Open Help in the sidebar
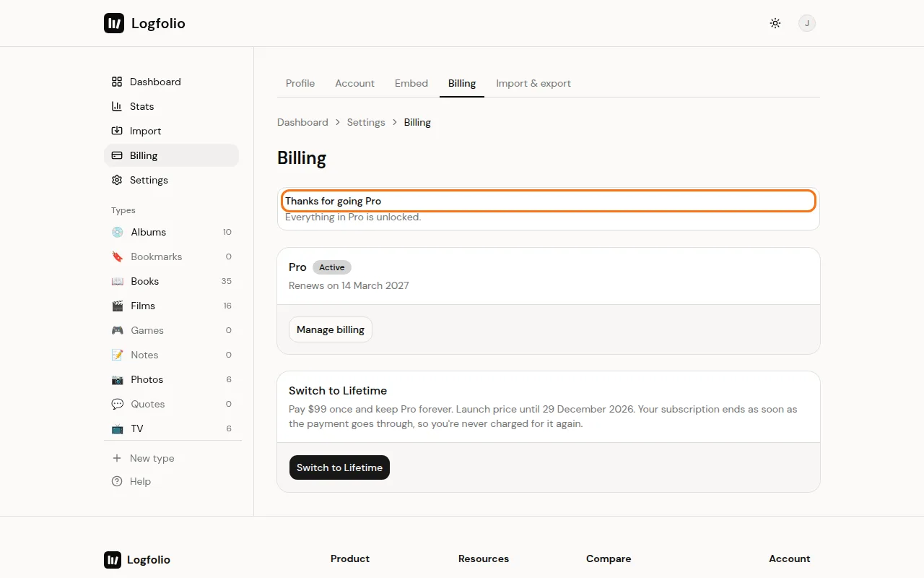This screenshot has width=924, height=578. [x=171, y=481]
